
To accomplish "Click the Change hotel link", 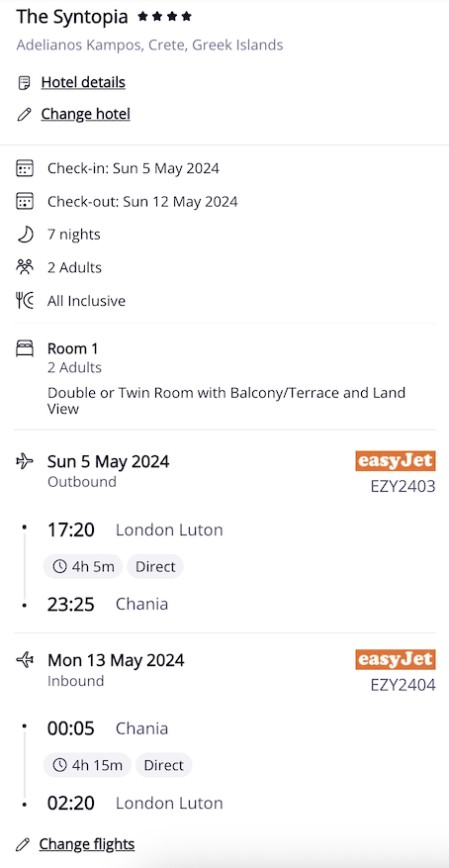I will tap(86, 114).
